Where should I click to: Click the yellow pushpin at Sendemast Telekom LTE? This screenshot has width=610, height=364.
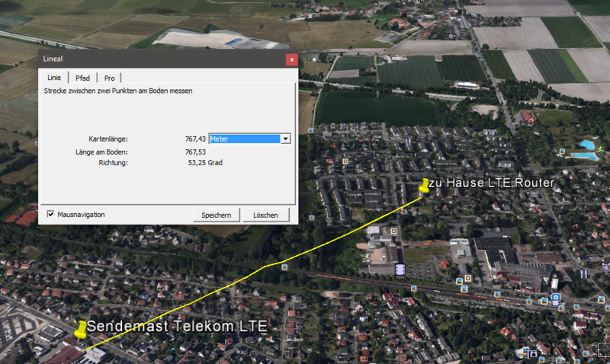(81, 330)
